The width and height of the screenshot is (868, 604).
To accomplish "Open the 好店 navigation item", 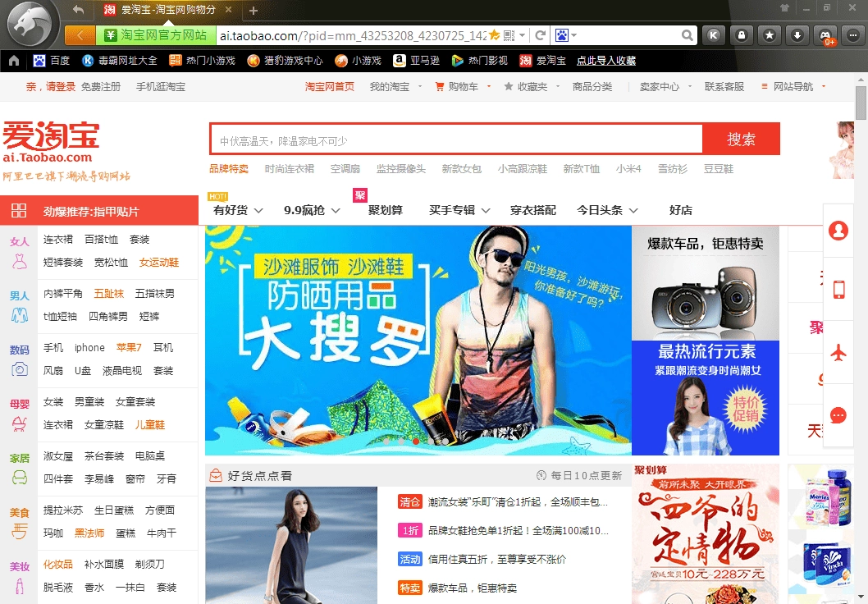I will [x=680, y=210].
